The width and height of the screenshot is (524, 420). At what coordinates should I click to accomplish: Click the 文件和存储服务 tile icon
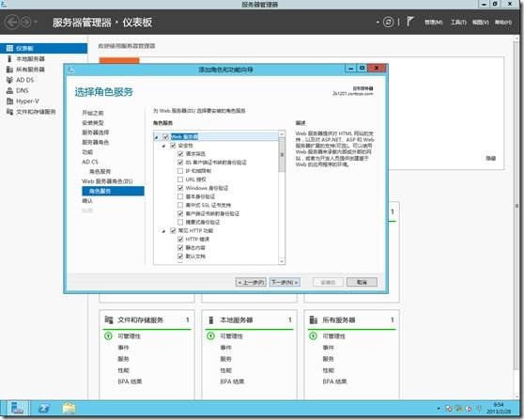coord(109,319)
